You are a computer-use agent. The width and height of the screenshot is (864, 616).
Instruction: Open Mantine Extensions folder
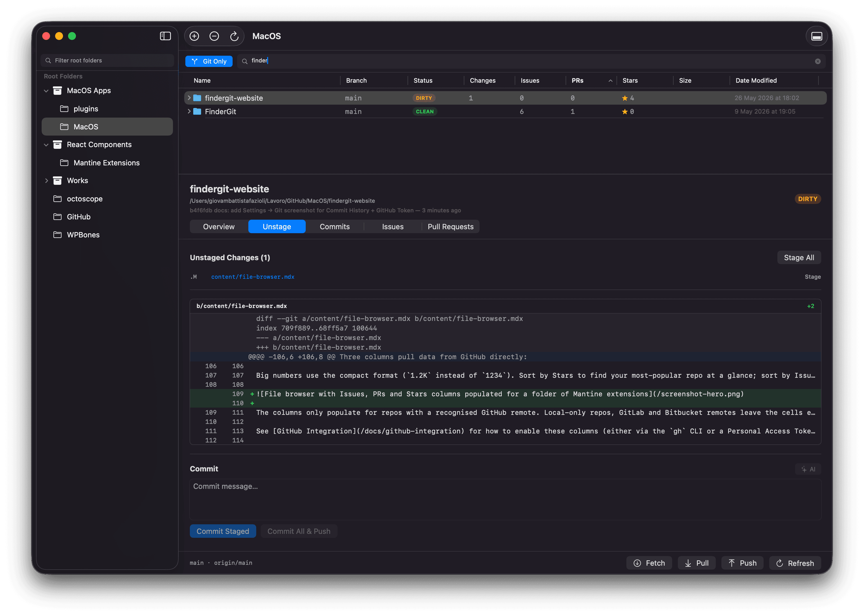(x=107, y=163)
